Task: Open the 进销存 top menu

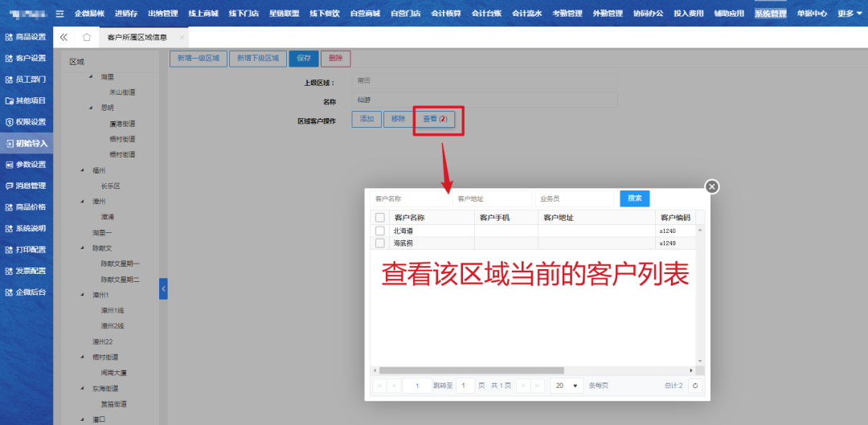Action: click(126, 14)
